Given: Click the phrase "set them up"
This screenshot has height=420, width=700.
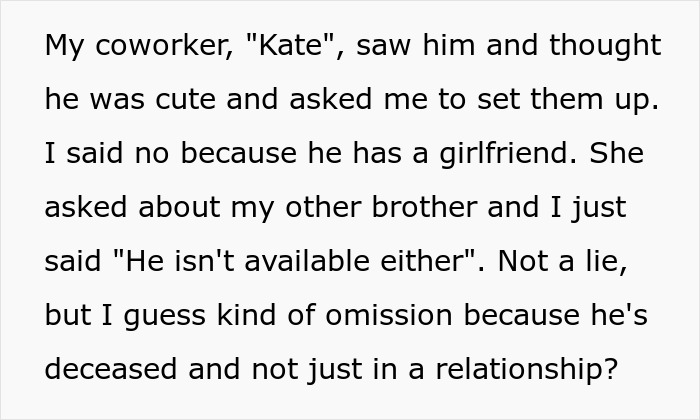Looking at the screenshot, I should coord(567,100).
